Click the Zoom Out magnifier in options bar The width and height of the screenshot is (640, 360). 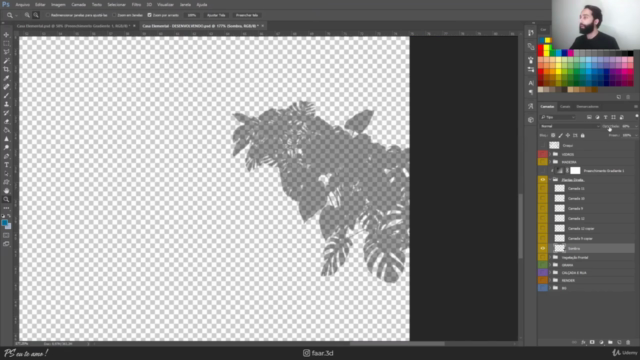coord(36,15)
